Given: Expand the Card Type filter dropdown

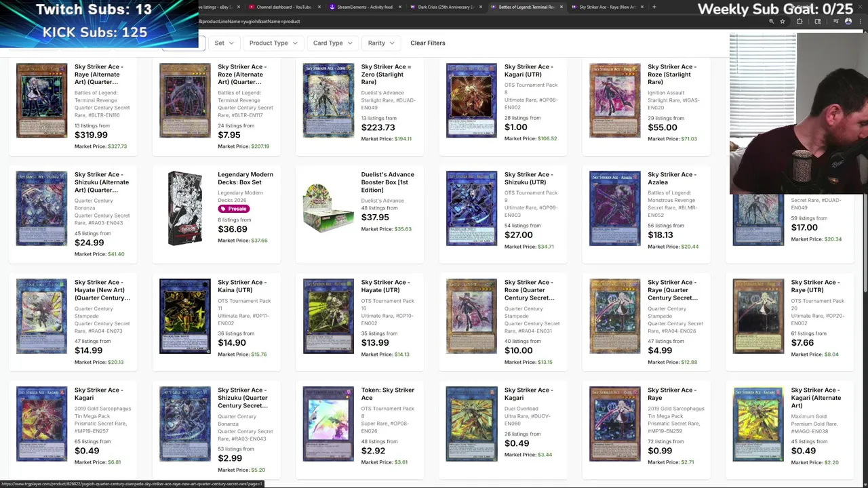Looking at the screenshot, I should click(x=332, y=43).
